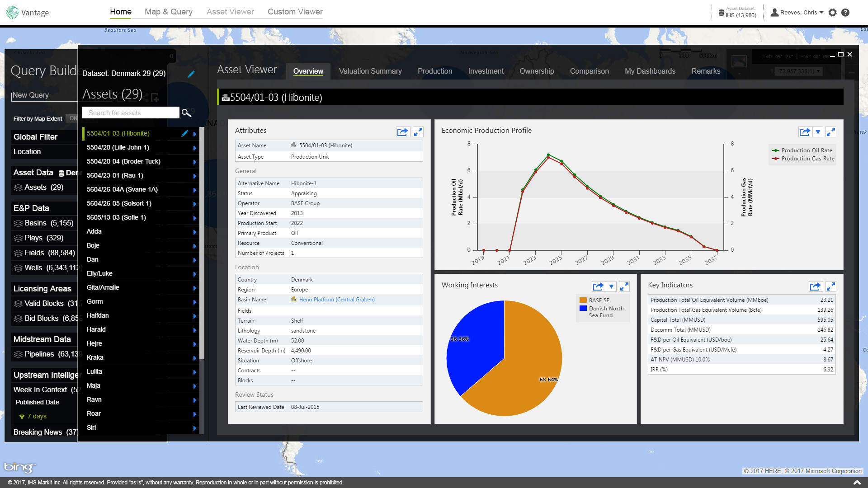The image size is (868, 488).
Task: Expand the 5504/20 (Lille John 1) arrow
Action: tap(195, 148)
